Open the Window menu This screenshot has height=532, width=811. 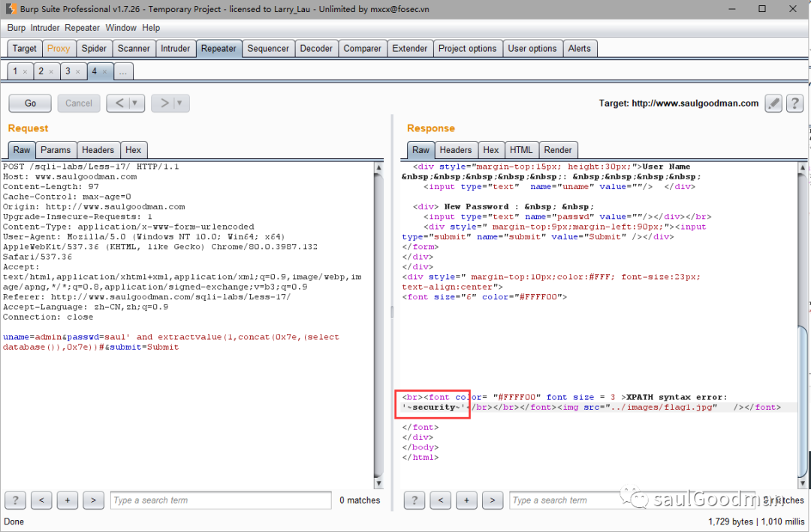[x=121, y=28]
